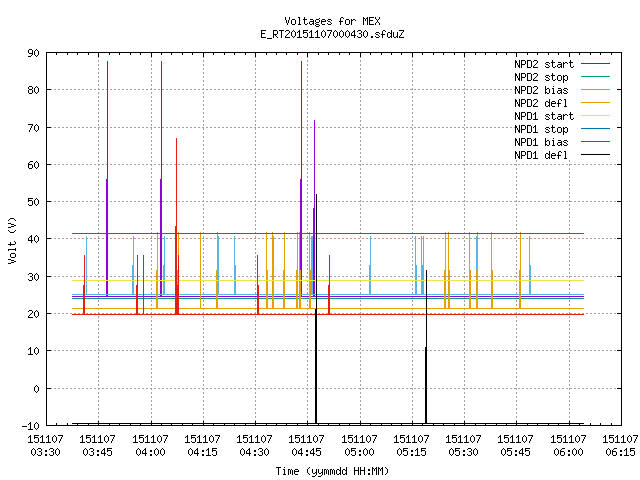Click green line sample next to NPD2 stop
640x480 pixels.
coord(596,76)
